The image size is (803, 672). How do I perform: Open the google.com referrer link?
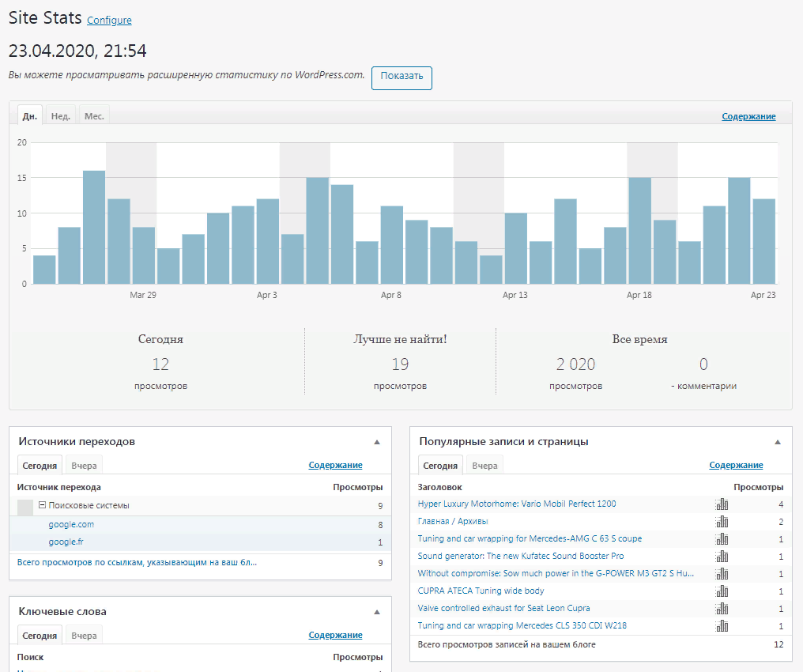[x=71, y=524]
